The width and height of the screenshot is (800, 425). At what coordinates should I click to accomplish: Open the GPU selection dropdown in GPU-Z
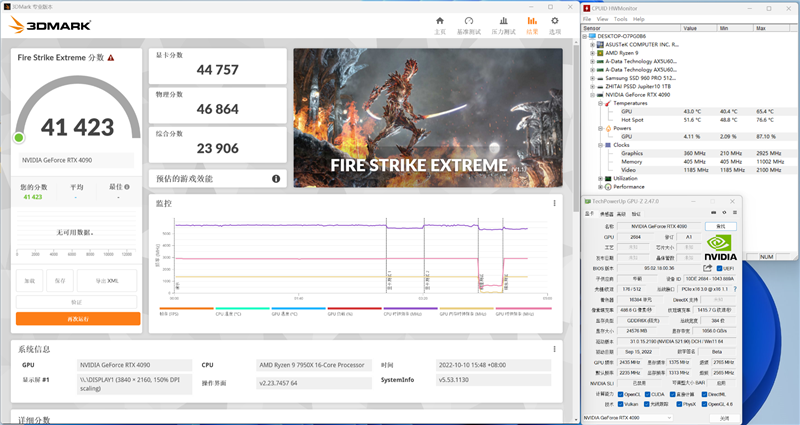pyautogui.click(x=627, y=418)
